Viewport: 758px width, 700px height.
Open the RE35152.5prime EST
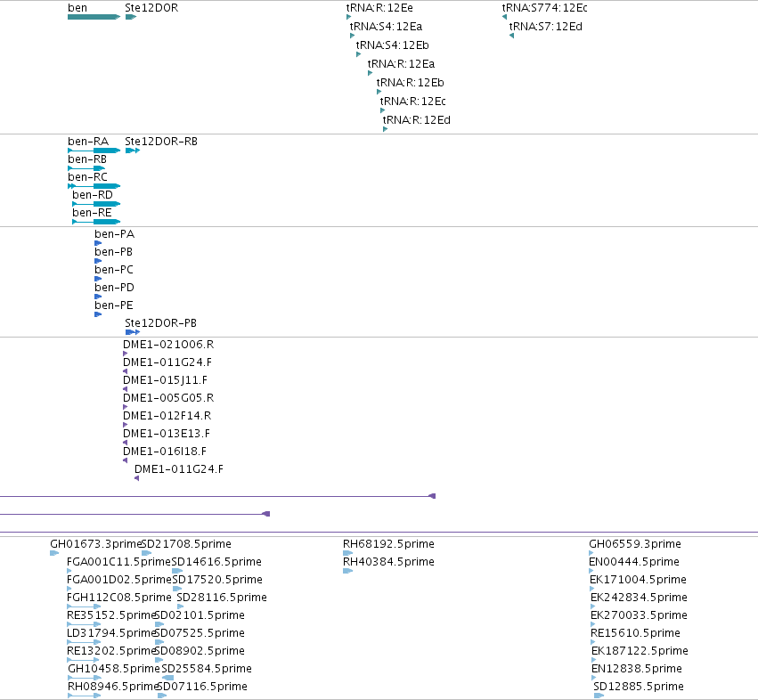[84, 624]
